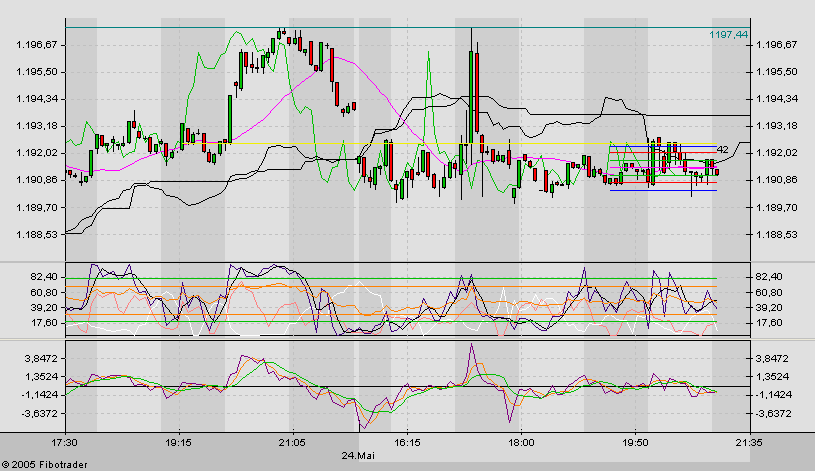Click the 17,60 oscillator level on right axis
815x471 pixels.
[769, 323]
